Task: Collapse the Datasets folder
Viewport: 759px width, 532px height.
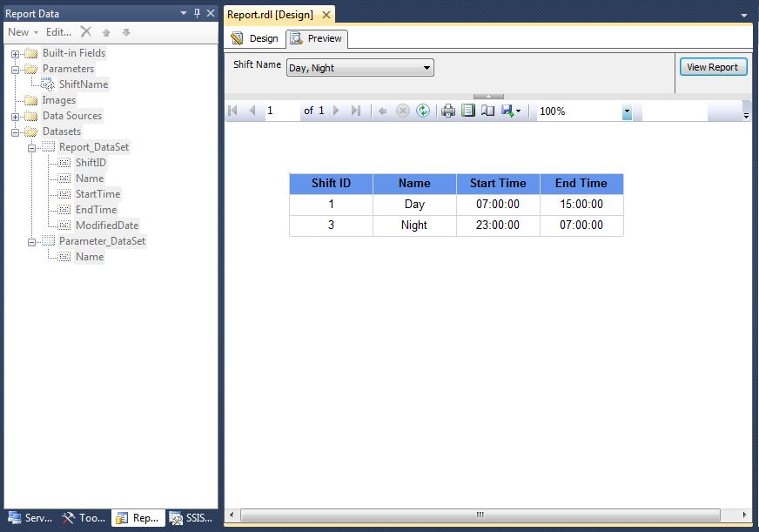Action: click(x=15, y=132)
